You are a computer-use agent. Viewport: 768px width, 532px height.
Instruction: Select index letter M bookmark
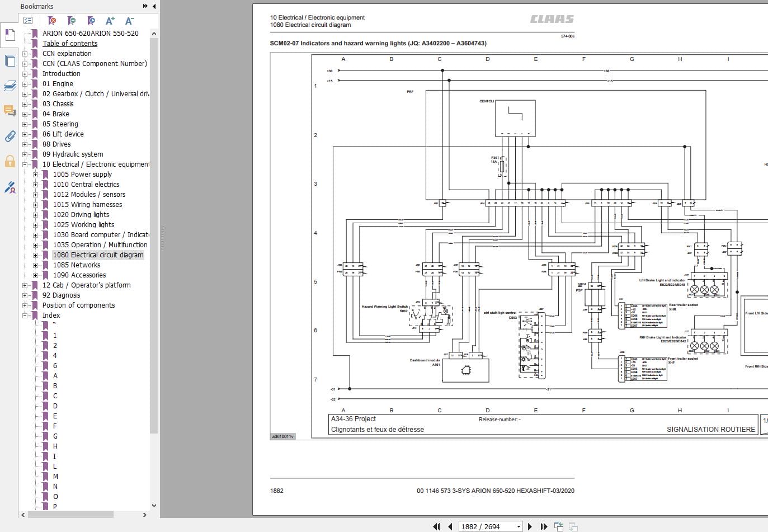pyautogui.click(x=55, y=477)
